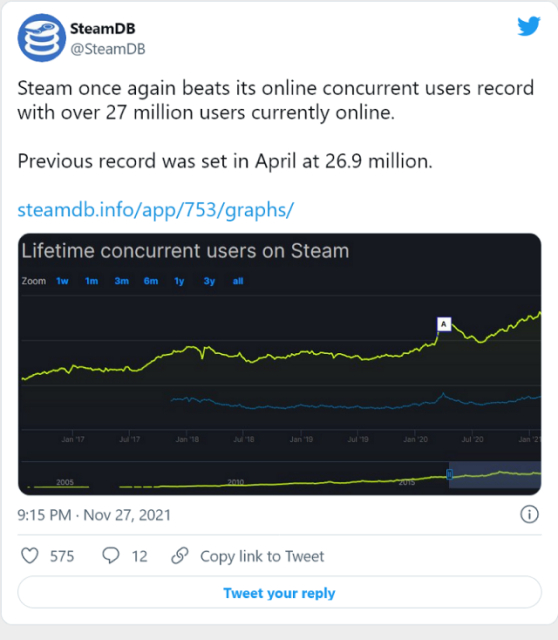The image size is (558, 640).
Task: Open the SteamDB profile avatar
Action: 41,38
